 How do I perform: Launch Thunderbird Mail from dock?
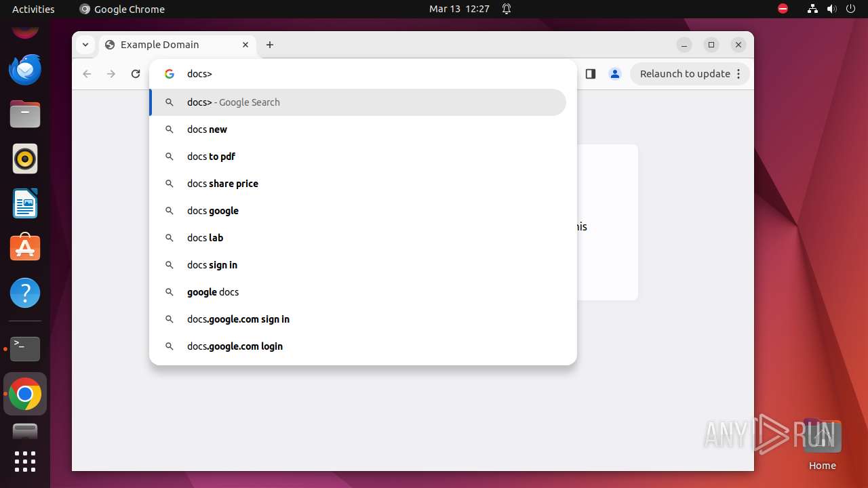(25, 69)
